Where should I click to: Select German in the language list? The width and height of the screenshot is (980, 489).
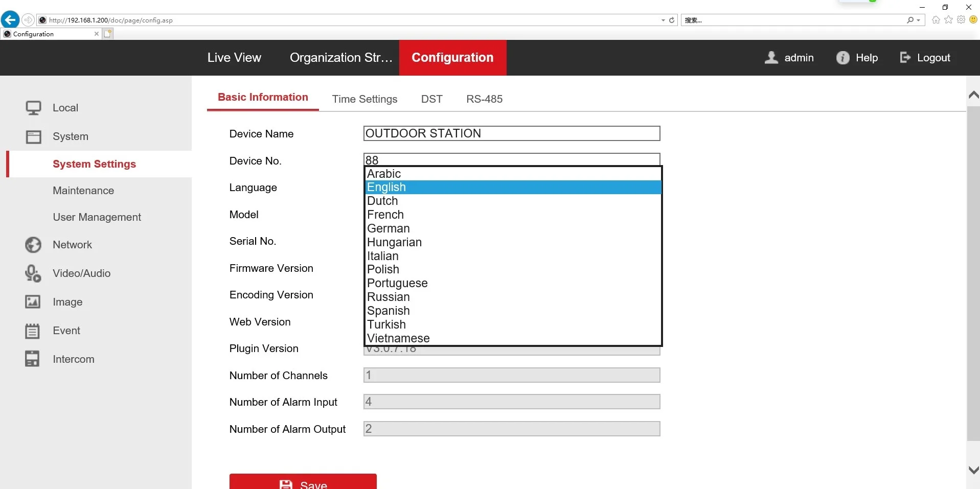[514, 228]
